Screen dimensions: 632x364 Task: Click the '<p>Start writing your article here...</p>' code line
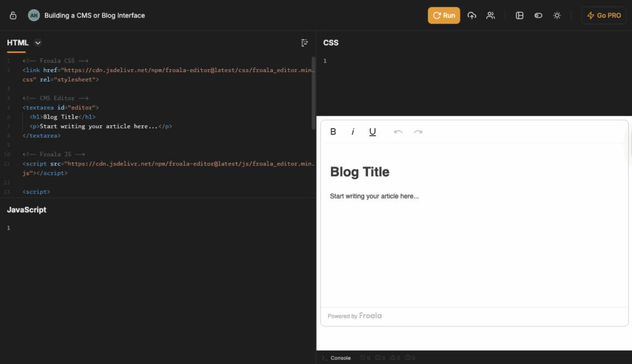(101, 126)
